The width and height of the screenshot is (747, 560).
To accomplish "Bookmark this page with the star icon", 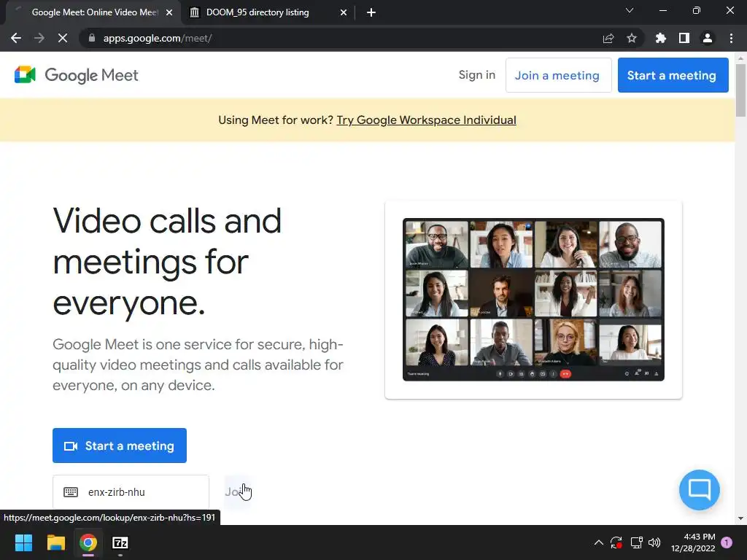I will click(632, 38).
